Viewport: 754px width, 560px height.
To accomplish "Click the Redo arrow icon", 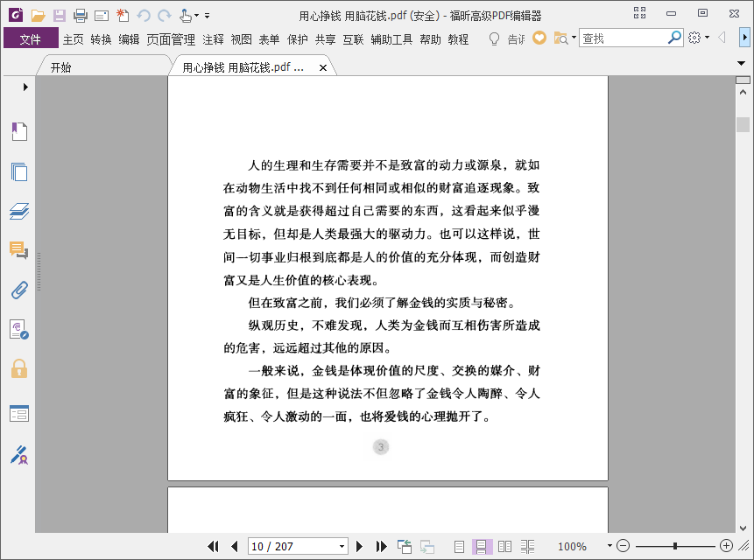I will (x=165, y=16).
